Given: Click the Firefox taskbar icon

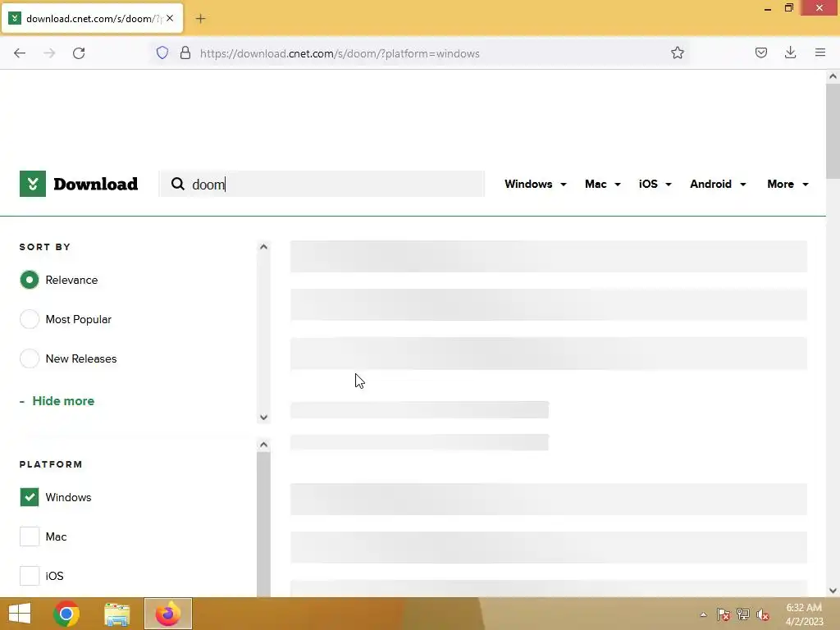Looking at the screenshot, I should 167,614.
